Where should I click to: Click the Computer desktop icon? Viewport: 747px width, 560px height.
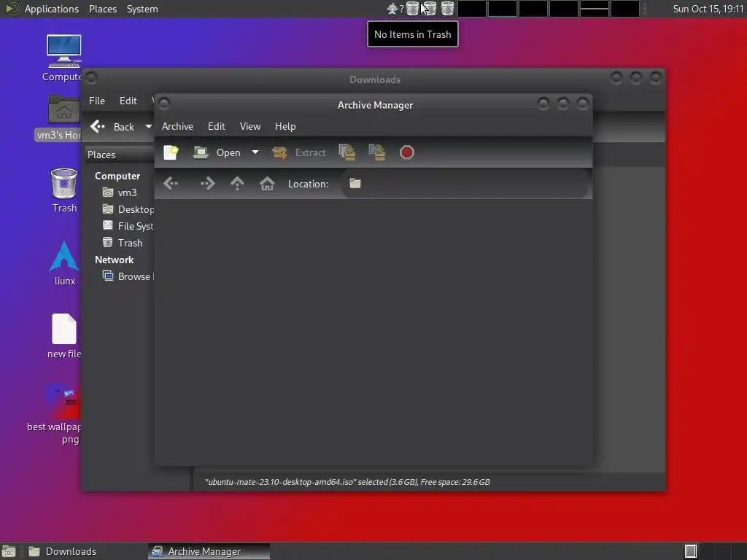tap(63, 58)
